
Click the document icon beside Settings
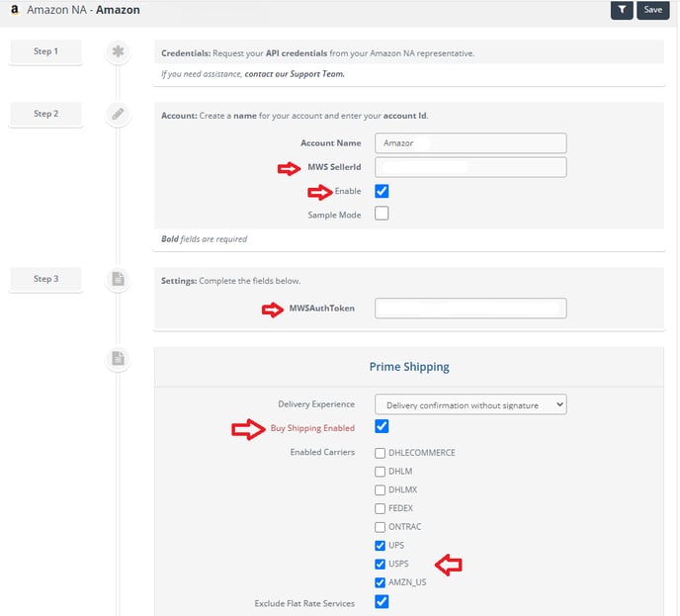click(x=118, y=279)
